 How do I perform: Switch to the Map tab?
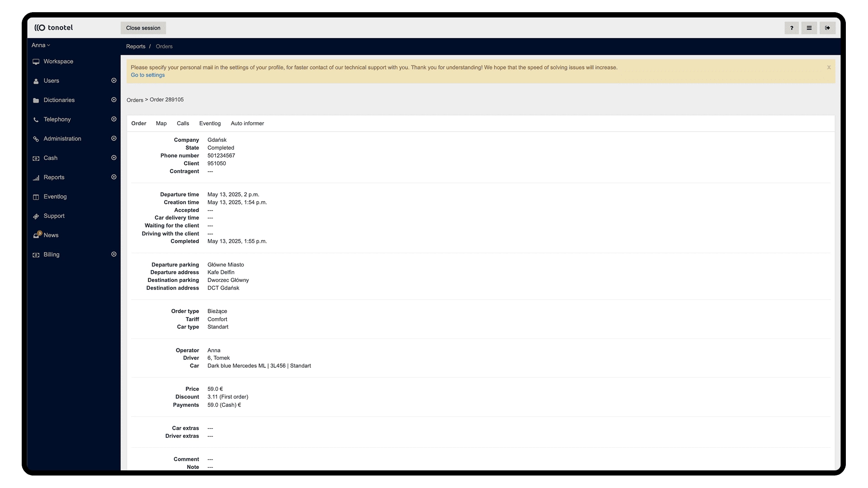161,123
